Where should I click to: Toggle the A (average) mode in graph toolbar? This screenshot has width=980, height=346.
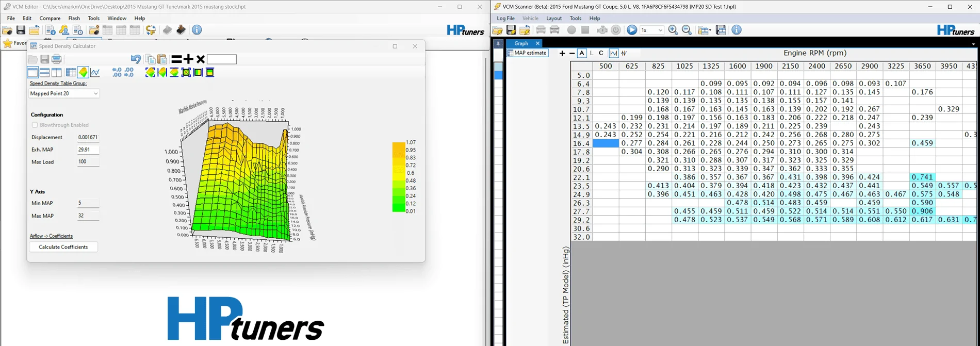tap(582, 53)
